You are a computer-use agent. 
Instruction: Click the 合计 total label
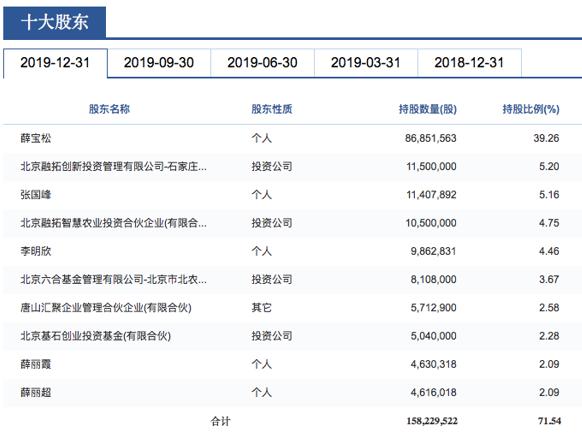(x=220, y=421)
